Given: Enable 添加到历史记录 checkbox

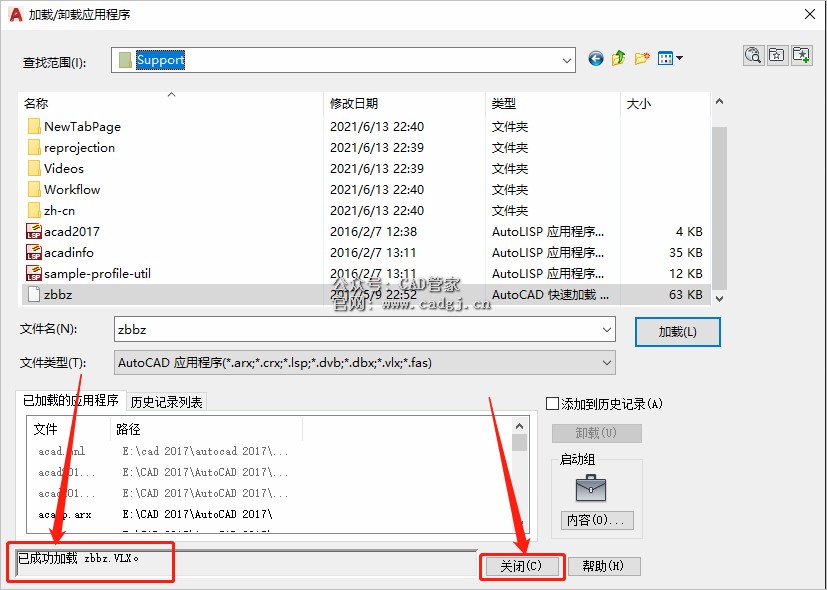Looking at the screenshot, I should 552,404.
